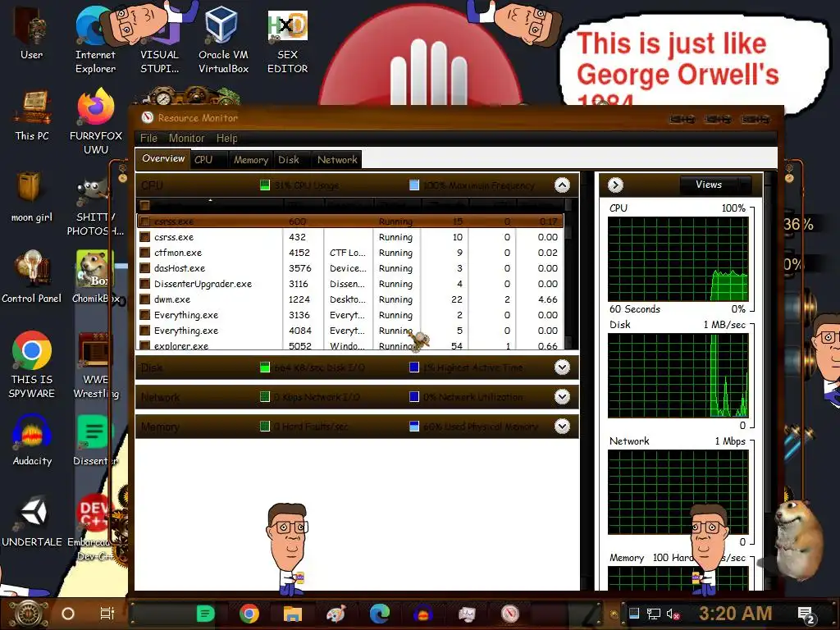The width and height of the screenshot is (840, 630).
Task: Check the box for csrss.exe PID 600
Action: tap(144, 221)
